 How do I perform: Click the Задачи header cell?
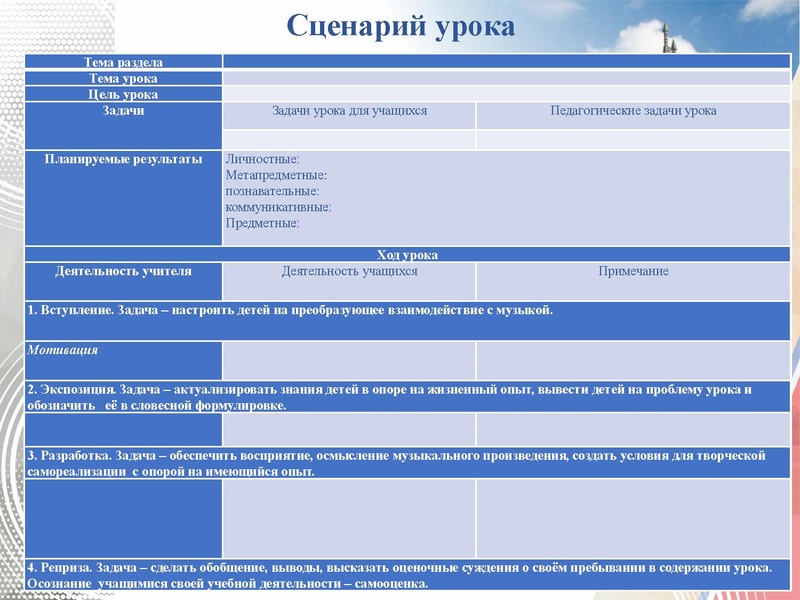tap(124, 112)
